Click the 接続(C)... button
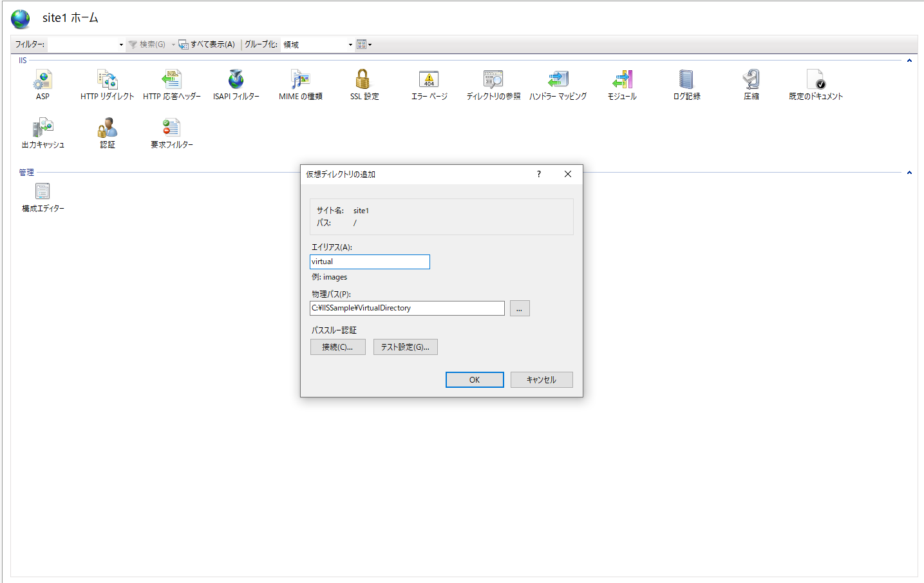Viewport: 924px width, 583px height. click(x=338, y=347)
